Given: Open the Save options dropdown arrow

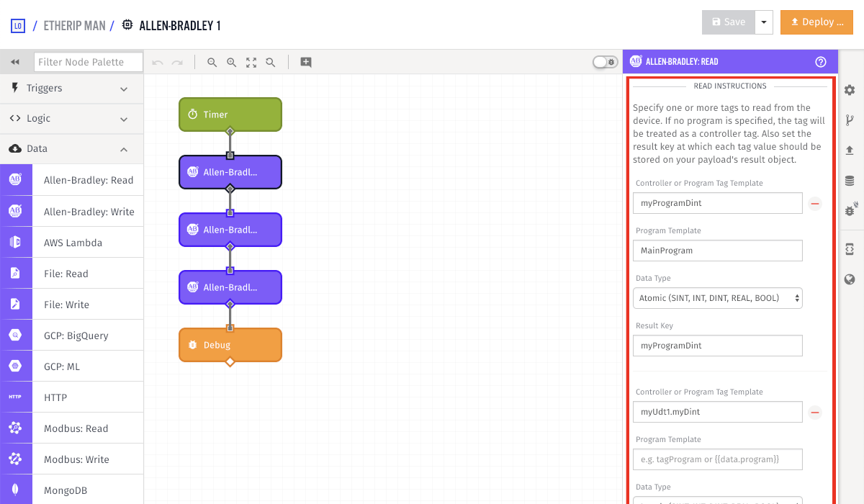Looking at the screenshot, I should pyautogui.click(x=764, y=22).
